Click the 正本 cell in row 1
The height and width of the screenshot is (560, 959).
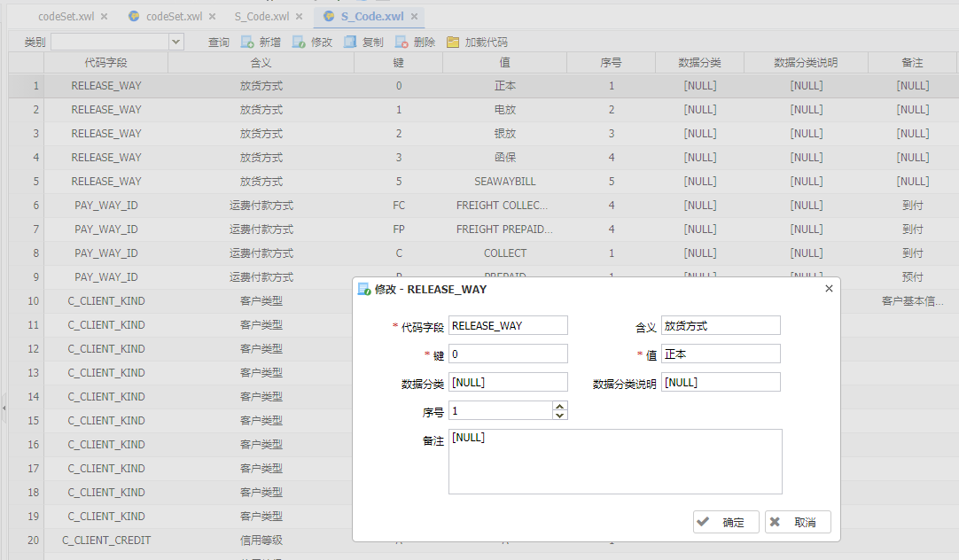504,86
